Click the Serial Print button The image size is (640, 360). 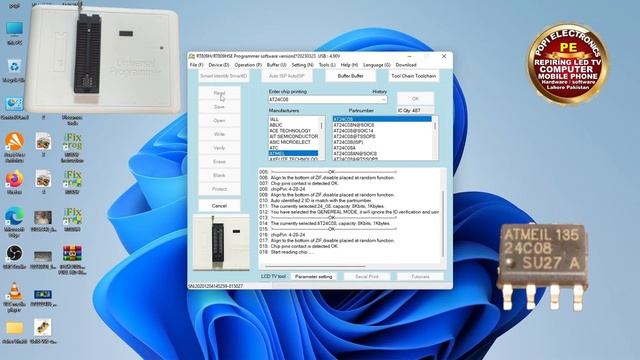coord(367,277)
